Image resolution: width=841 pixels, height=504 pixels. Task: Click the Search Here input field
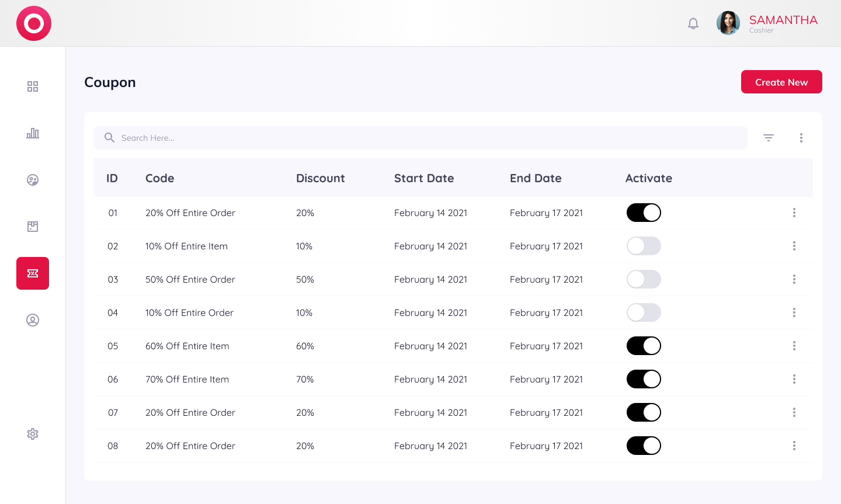coord(420,138)
